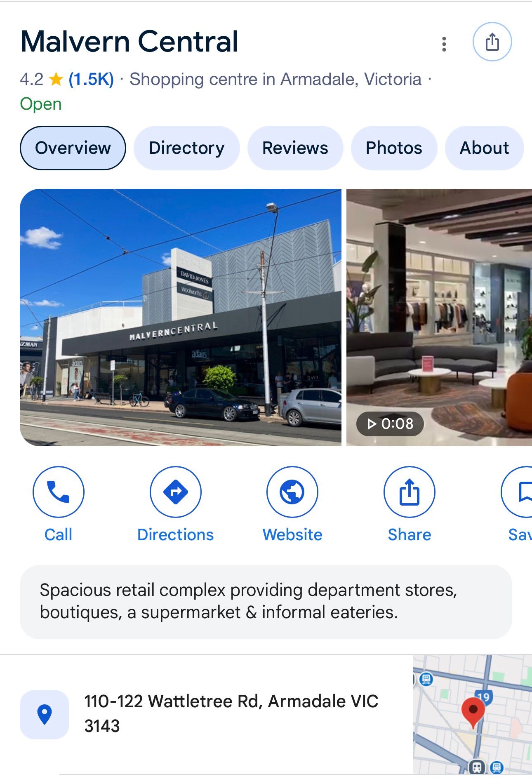This screenshot has height=779, width=532.
Task: Play the 0:08 interior video
Action: click(439, 318)
